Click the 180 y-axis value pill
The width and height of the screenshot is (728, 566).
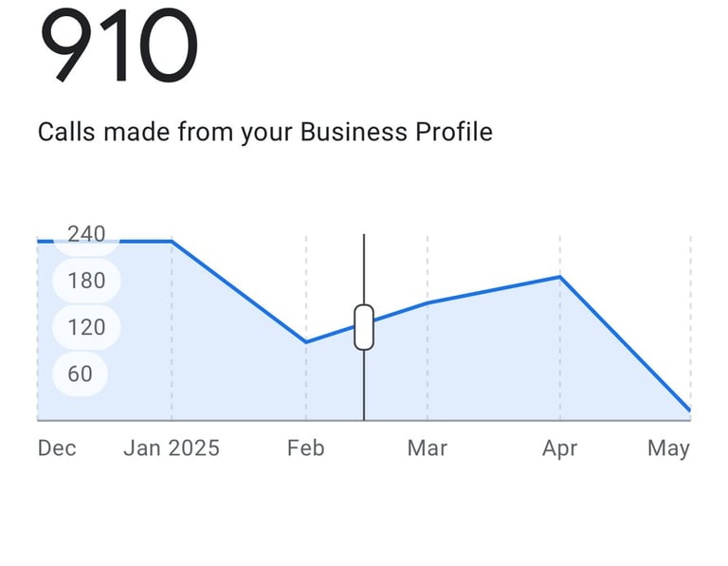coord(86,281)
